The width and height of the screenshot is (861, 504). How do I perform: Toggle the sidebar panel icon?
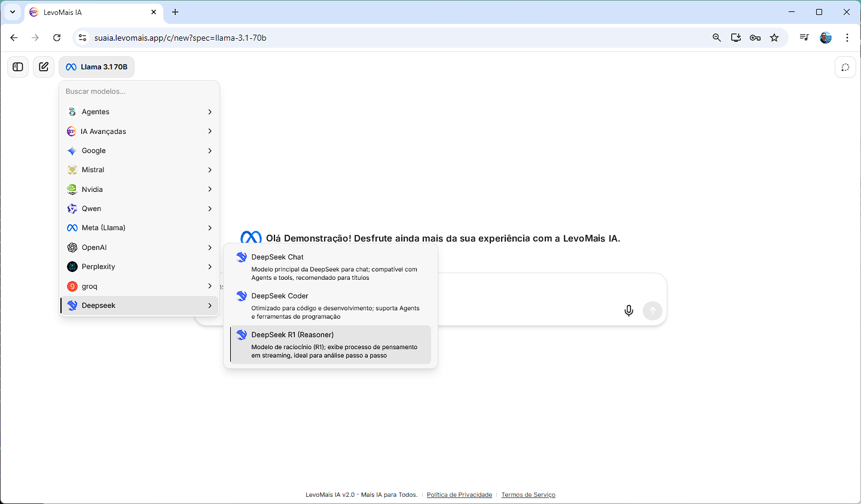tap(18, 67)
